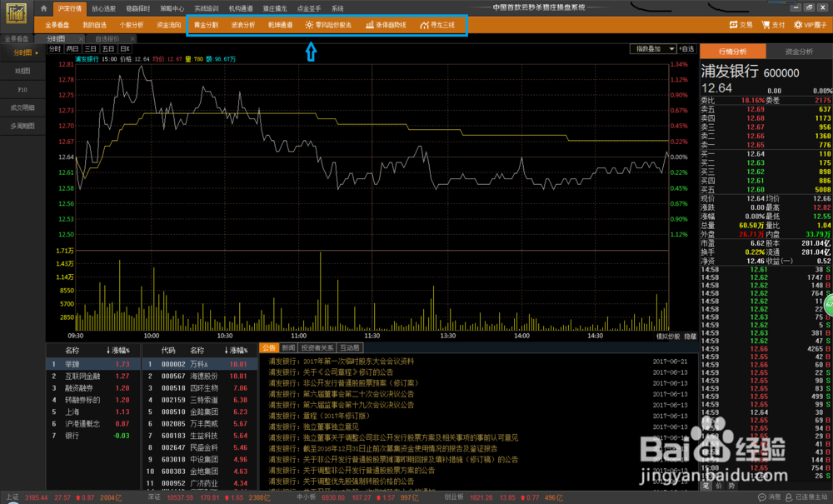Sort sector list by 涨幅% column
The height and width of the screenshot is (504, 833).
click(118, 351)
